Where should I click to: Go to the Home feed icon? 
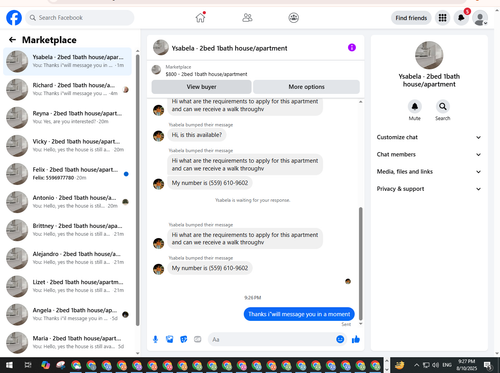click(x=200, y=18)
